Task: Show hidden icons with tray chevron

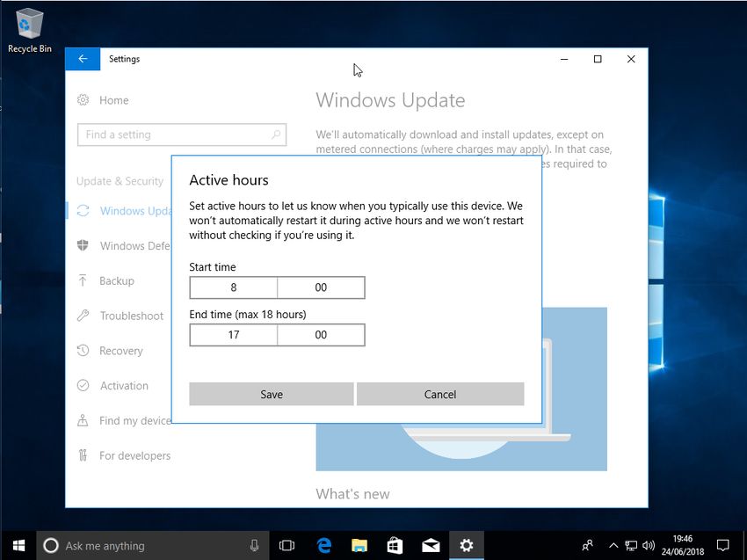Action: coord(613,545)
